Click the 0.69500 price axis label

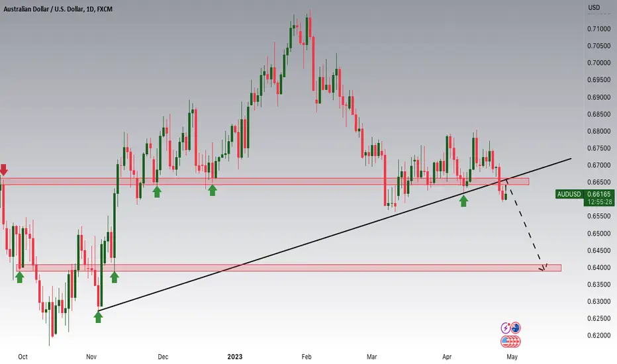(599, 79)
